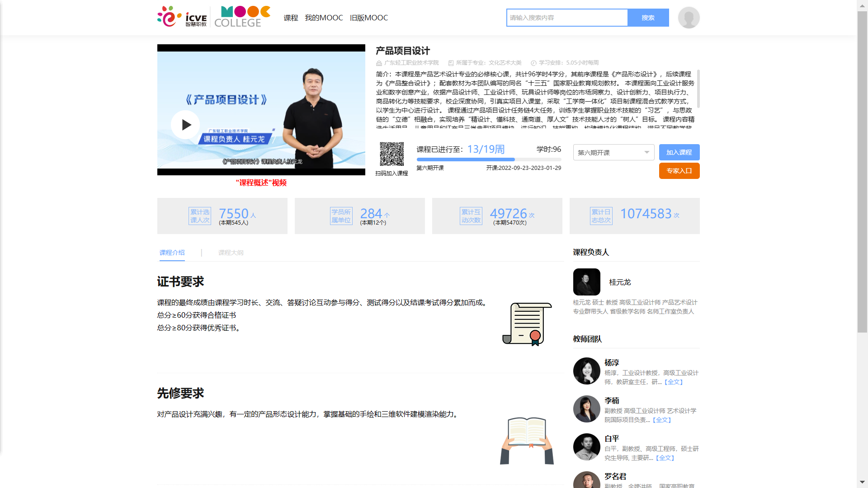The image size is (868, 488).
Task: Click the 扫码加入课程 QR code
Action: (392, 154)
